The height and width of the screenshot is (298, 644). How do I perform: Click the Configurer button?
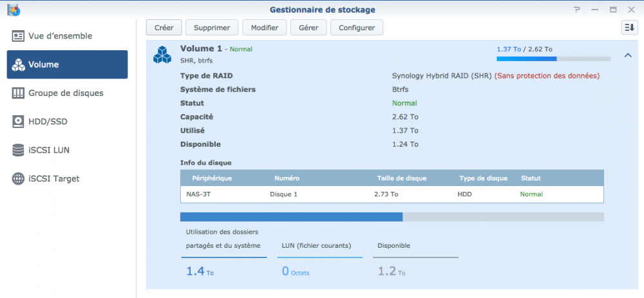click(x=357, y=28)
